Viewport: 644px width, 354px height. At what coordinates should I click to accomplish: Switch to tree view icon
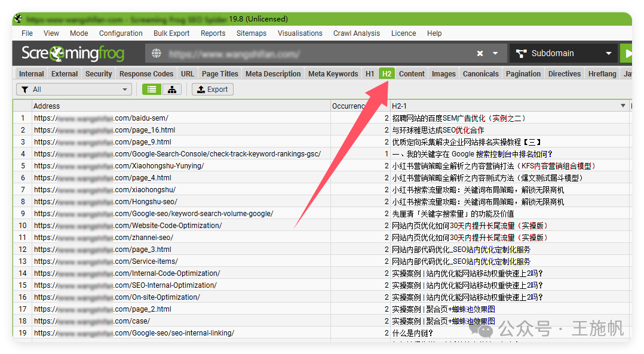coord(172,90)
